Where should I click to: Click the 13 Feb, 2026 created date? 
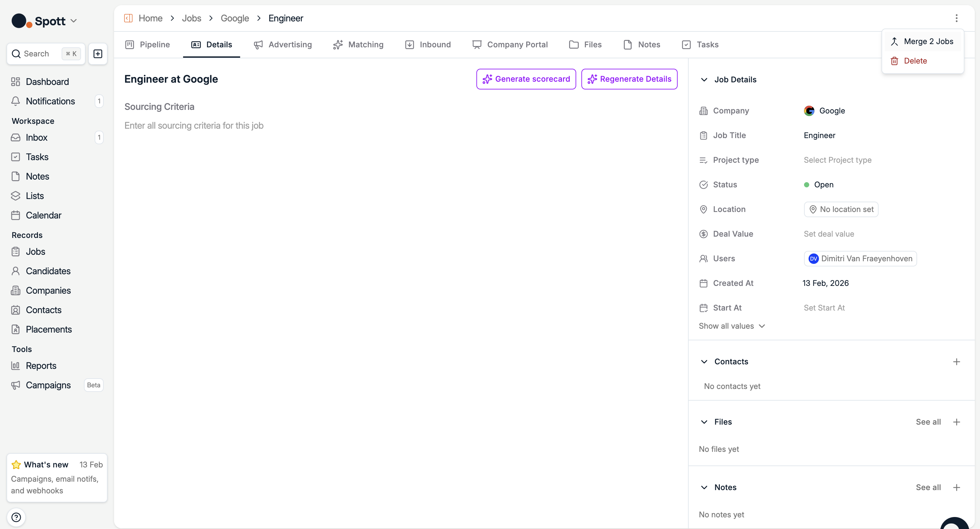825,283
